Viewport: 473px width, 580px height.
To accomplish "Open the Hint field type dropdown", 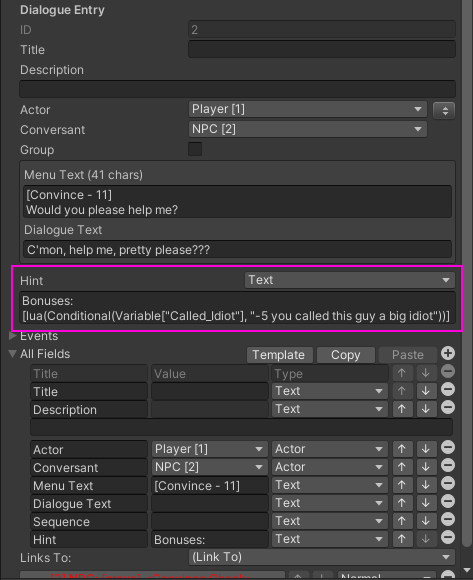I will point(349,280).
